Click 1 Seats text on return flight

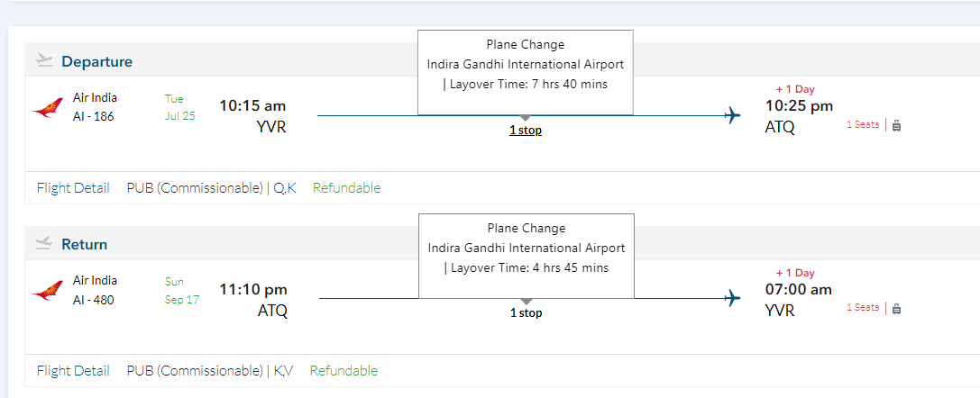pyautogui.click(x=862, y=308)
